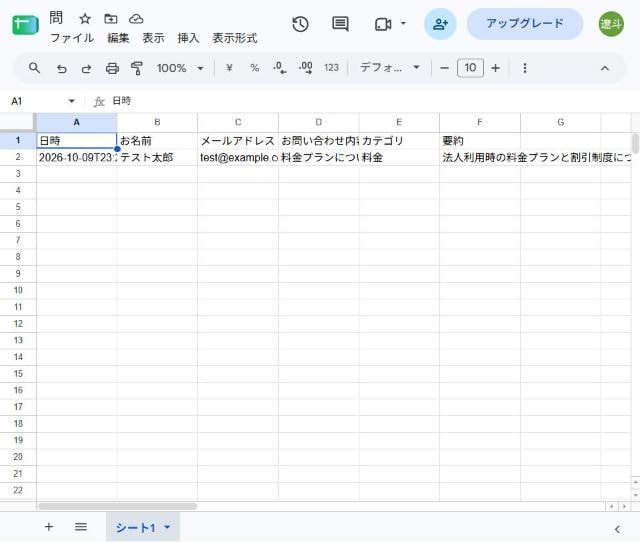The height and width of the screenshot is (542, 640).
Task: Open the 表示形式 menu
Action: 235,38
